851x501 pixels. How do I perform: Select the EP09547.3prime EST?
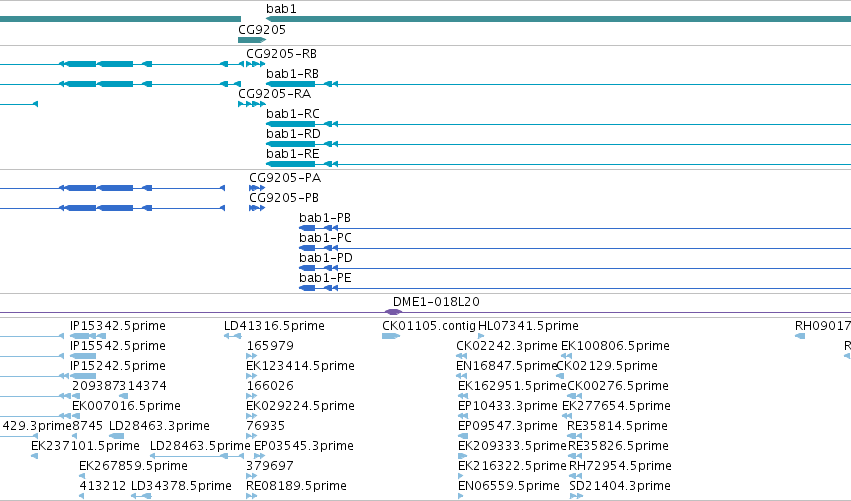508,427
